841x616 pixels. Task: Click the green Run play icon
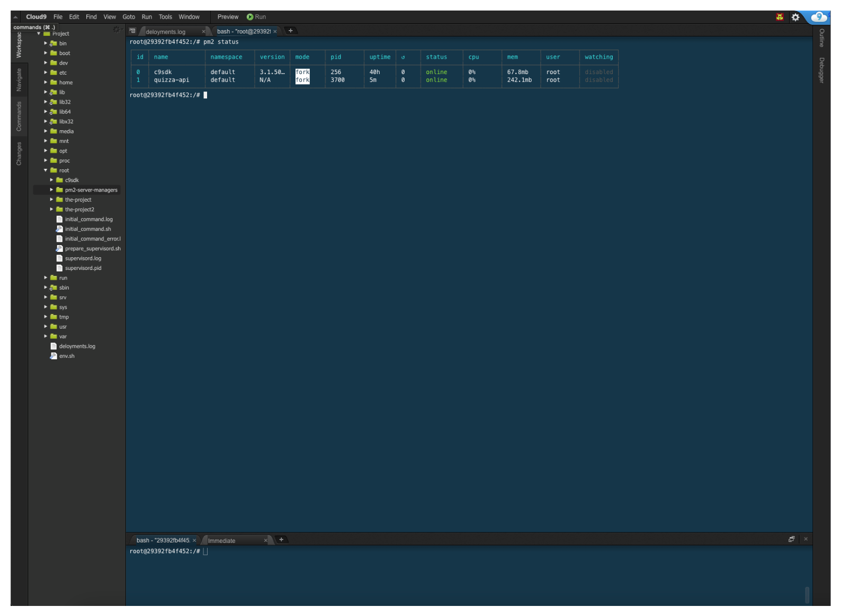[250, 17]
